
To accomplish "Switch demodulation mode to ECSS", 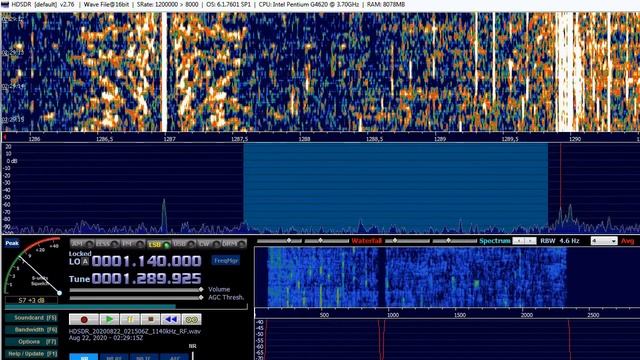I will [107, 244].
